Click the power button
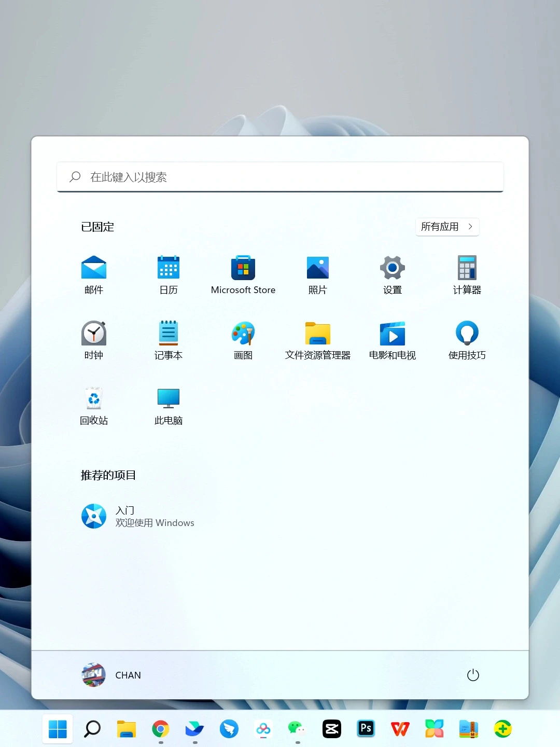The width and height of the screenshot is (560, 747). (x=473, y=675)
